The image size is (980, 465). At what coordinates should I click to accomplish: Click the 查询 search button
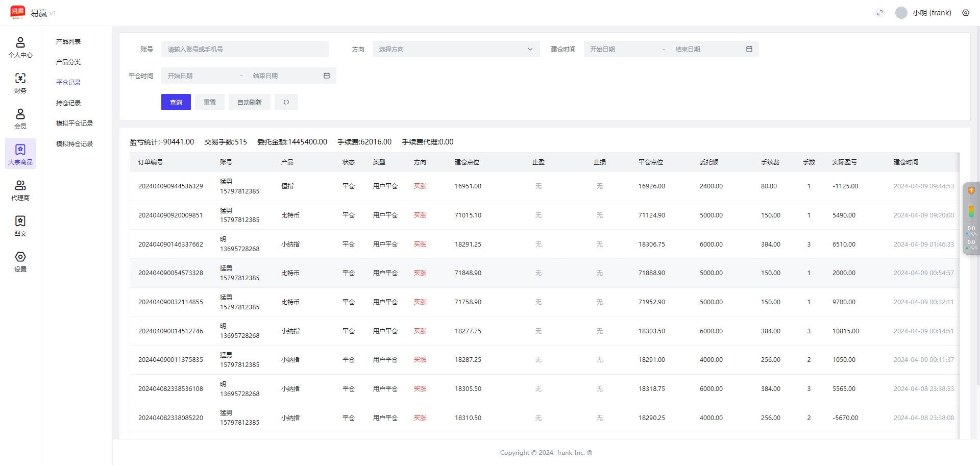pyautogui.click(x=176, y=102)
